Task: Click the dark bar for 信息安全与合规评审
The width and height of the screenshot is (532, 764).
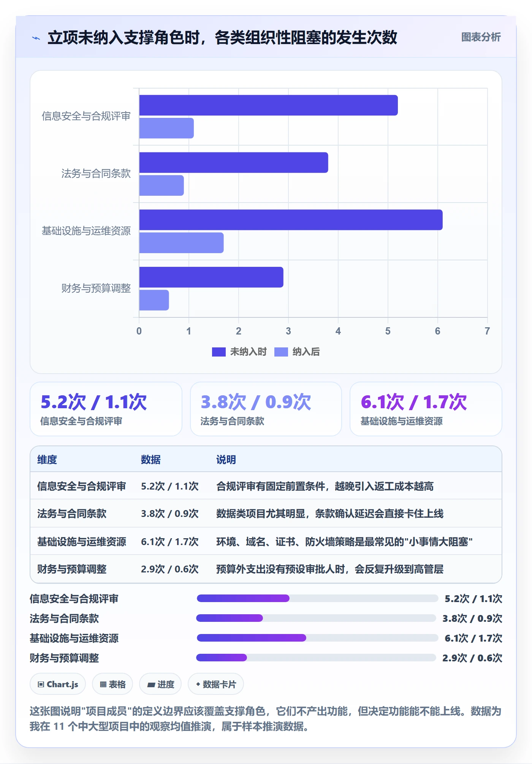Action: (268, 105)
